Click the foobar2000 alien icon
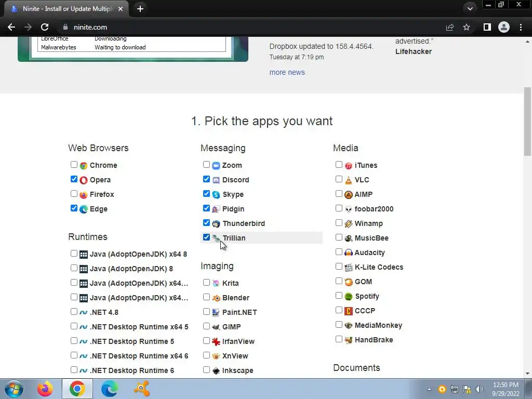The height and width of the screenshot is (399, 532). (349, 209)
